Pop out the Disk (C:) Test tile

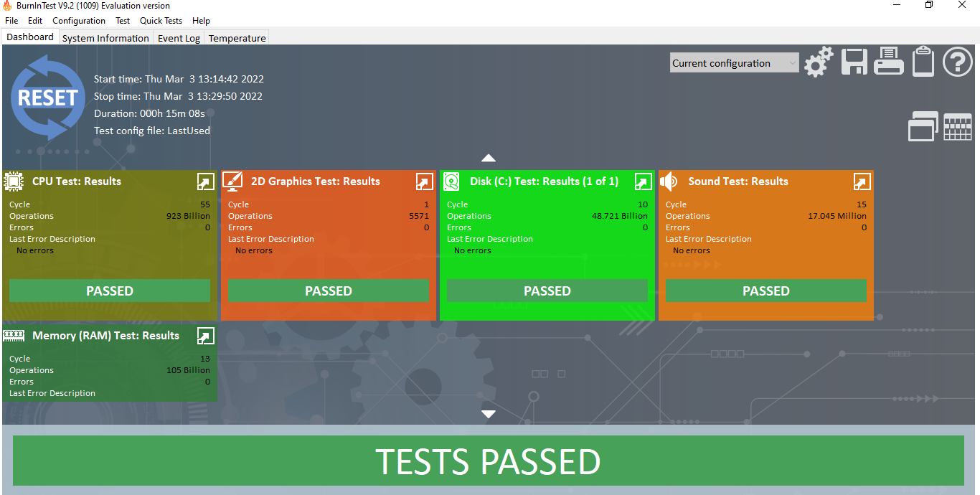click(643, 181)
